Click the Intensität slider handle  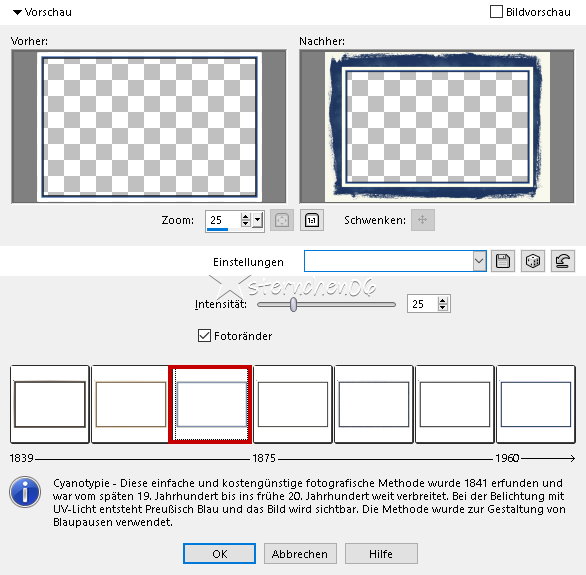point(294,304)
